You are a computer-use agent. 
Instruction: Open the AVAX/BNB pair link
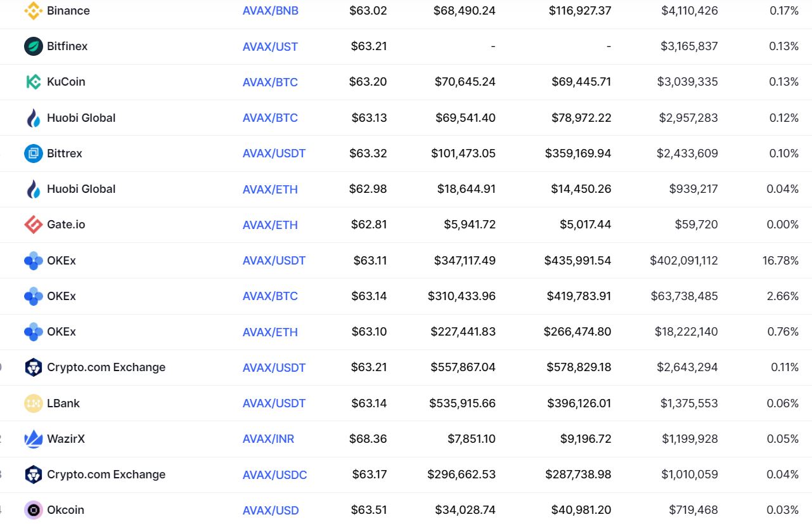271,11
